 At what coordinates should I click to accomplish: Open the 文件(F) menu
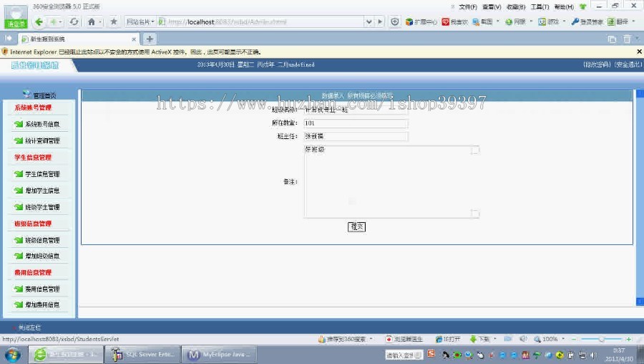pyautogui.click(x=468, y=7)
